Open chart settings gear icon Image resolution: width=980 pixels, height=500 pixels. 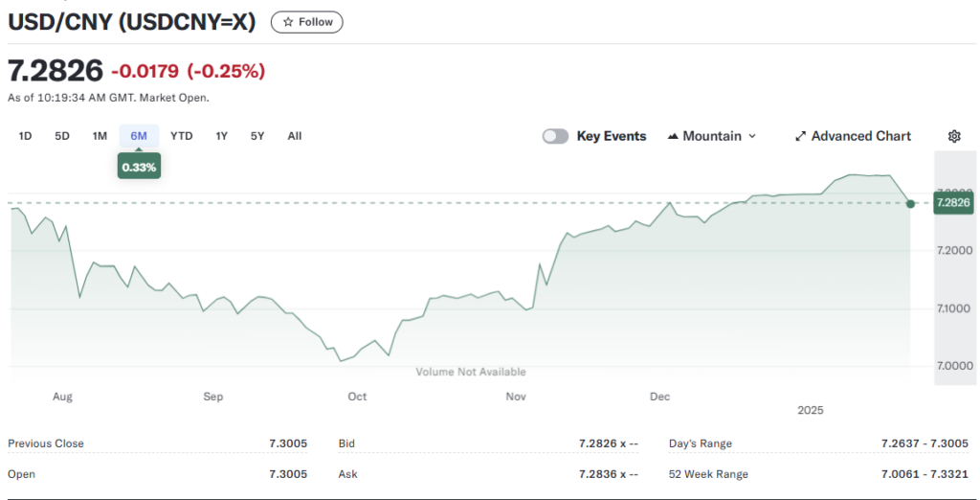(x=954, y=136)
